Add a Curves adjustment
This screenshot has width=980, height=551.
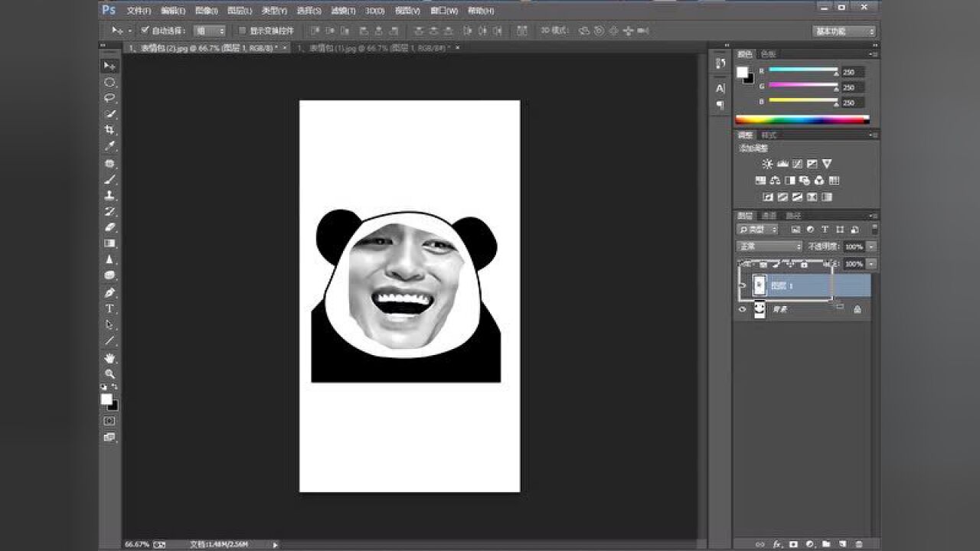[x=797, y=164]
